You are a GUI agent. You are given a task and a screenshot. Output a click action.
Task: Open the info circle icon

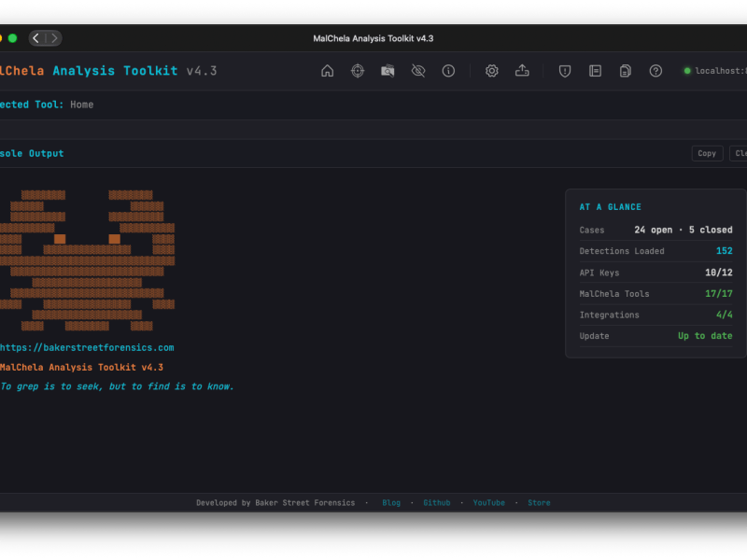point(448,71)
